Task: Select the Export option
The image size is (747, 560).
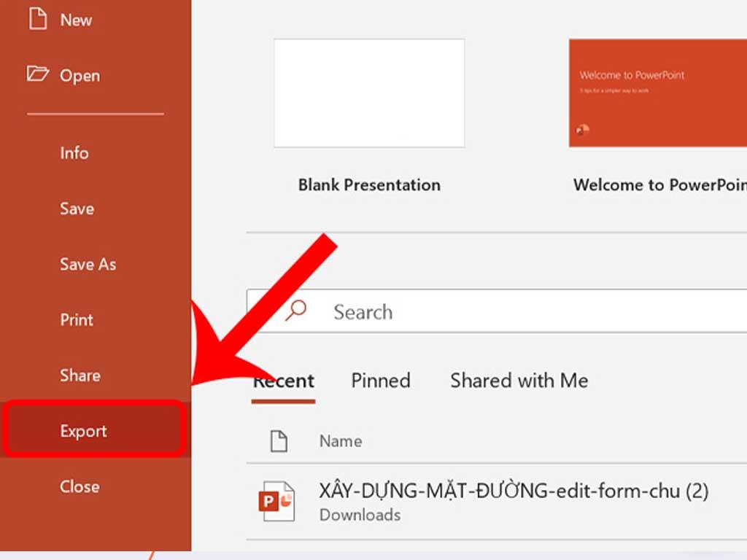Action: tap(82, 431)
